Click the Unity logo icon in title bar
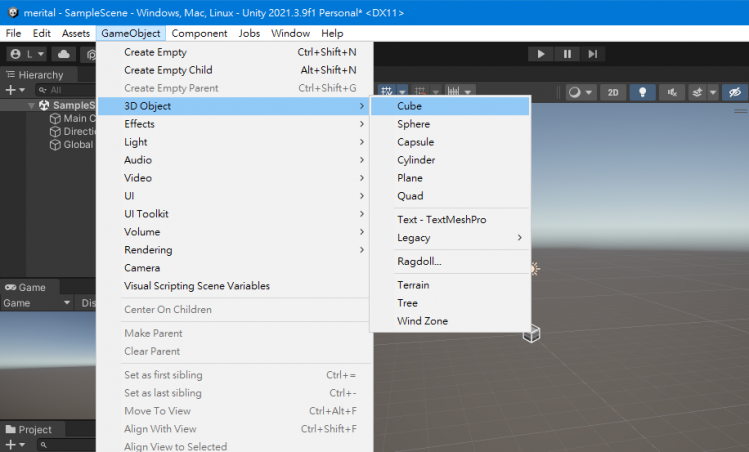 click(13, 12)
